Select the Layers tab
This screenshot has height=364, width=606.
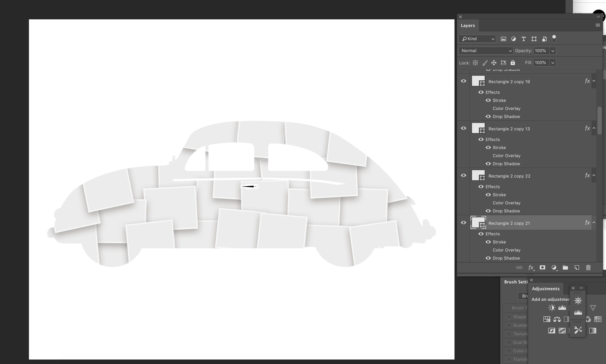click(x=468, y=26)
